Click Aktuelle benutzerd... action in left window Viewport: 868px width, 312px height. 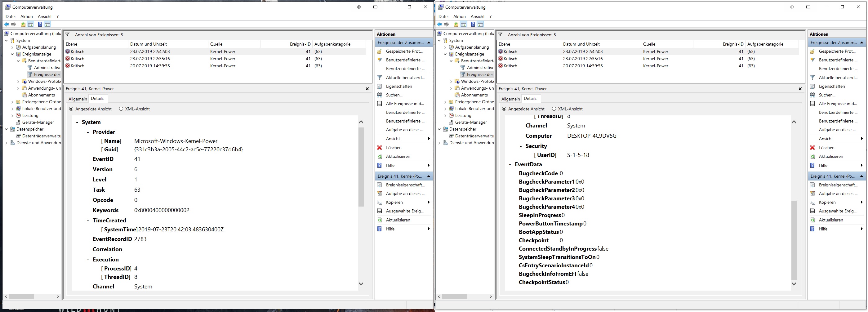point(405,78)
